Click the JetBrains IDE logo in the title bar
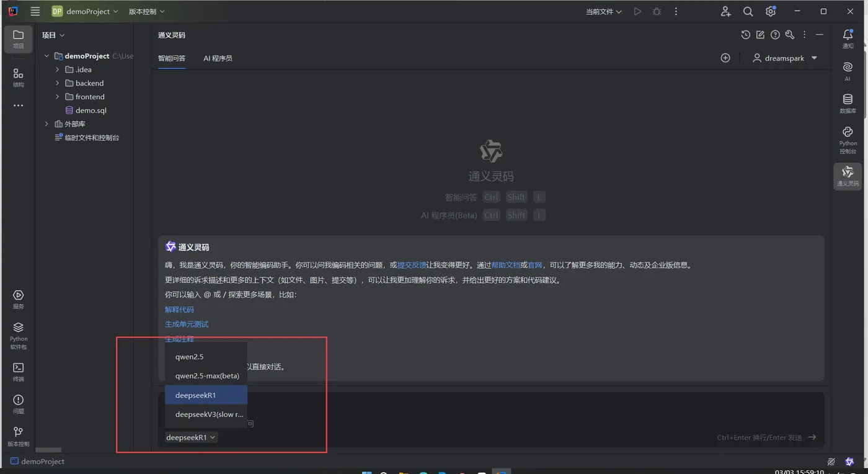 click(13, 11)
